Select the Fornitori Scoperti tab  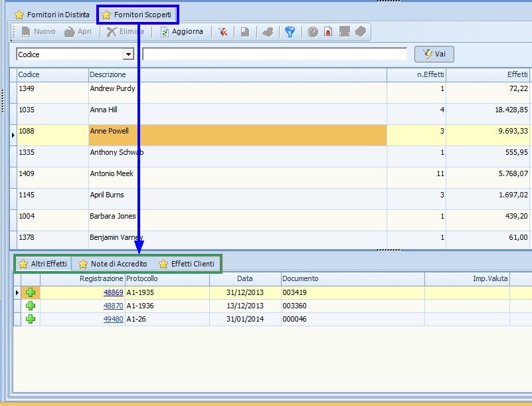point(137,14)
